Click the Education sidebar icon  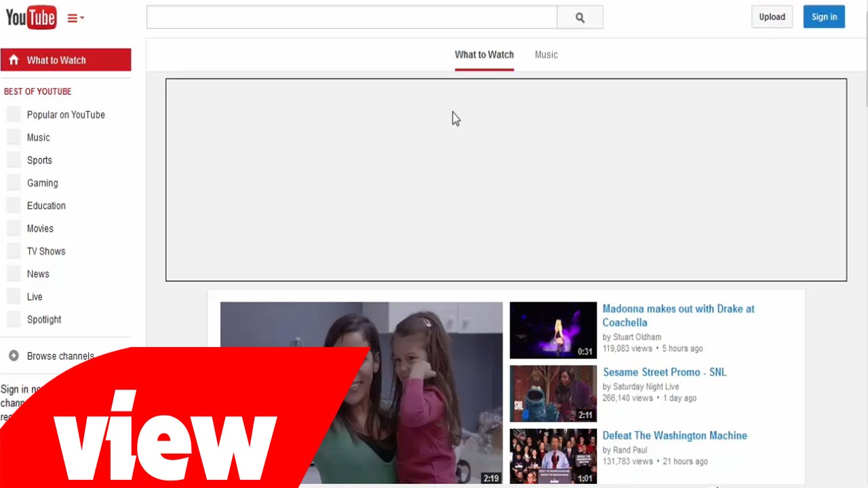pos(14,205)
